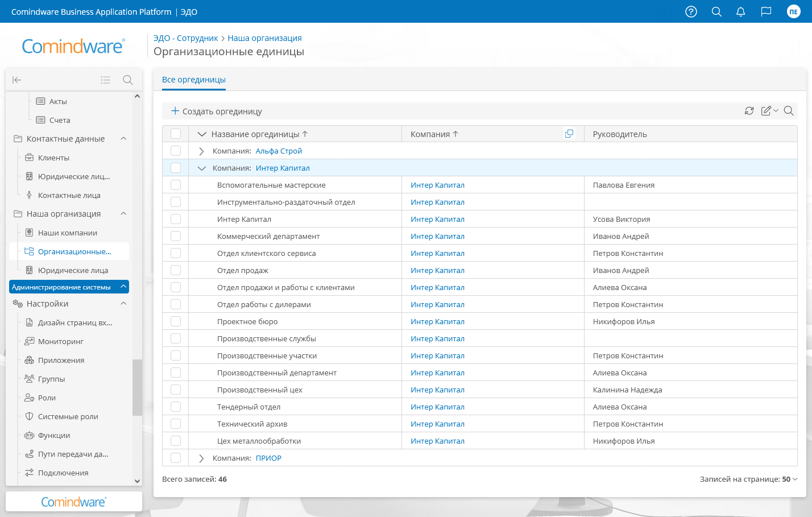Click the Руководитель column header

[620, 134]
